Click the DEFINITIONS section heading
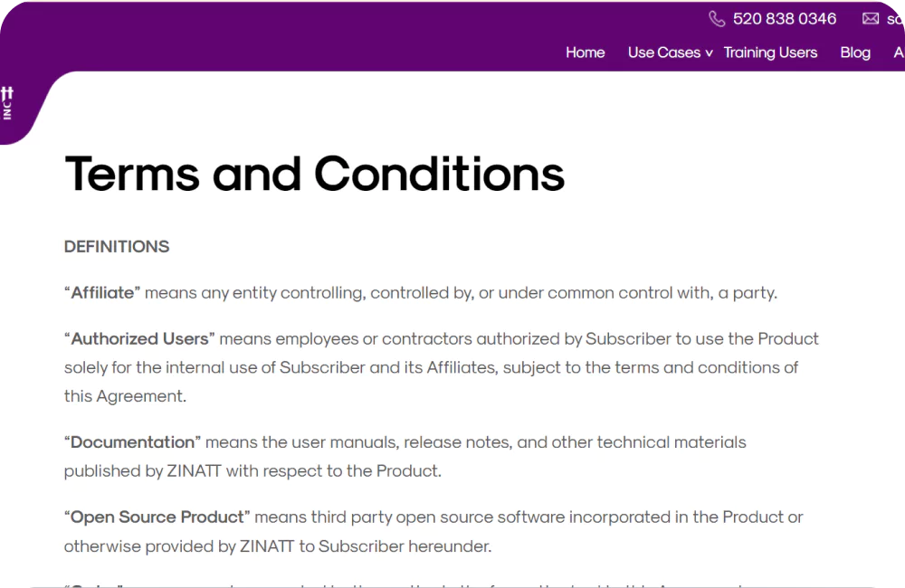Viewport: 905px width, 588px height. (117, 247)
